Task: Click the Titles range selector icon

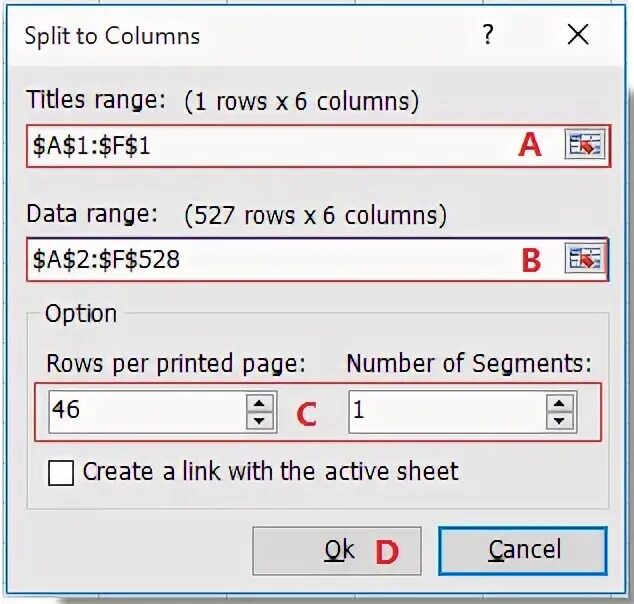Action: (585, 146)
